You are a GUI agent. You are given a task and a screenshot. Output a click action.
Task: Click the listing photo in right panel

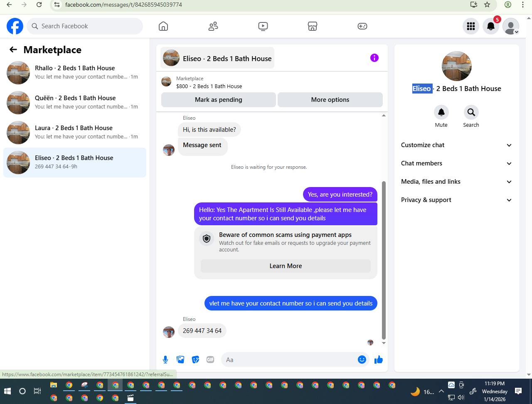pyautogui.click(x=456, y=66)
